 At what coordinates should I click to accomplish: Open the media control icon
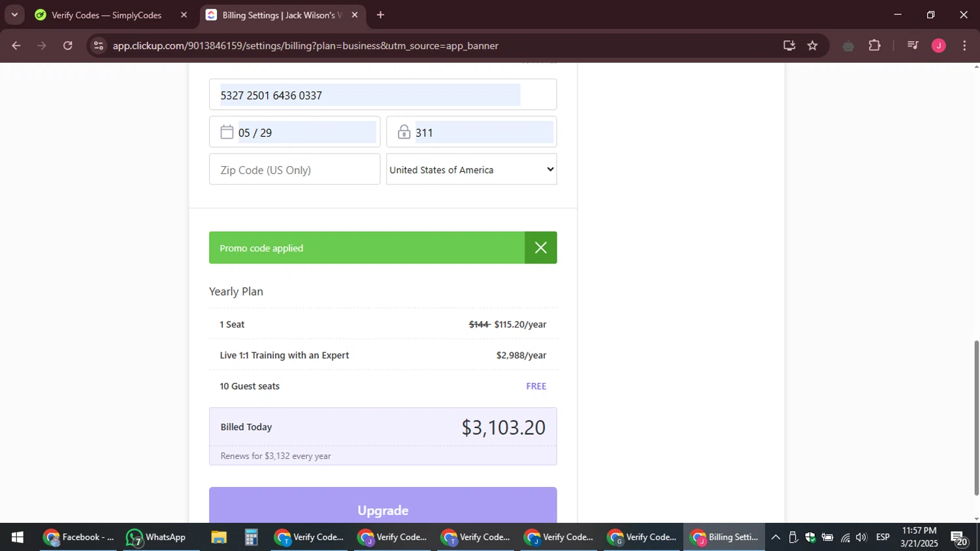point(913,46)
